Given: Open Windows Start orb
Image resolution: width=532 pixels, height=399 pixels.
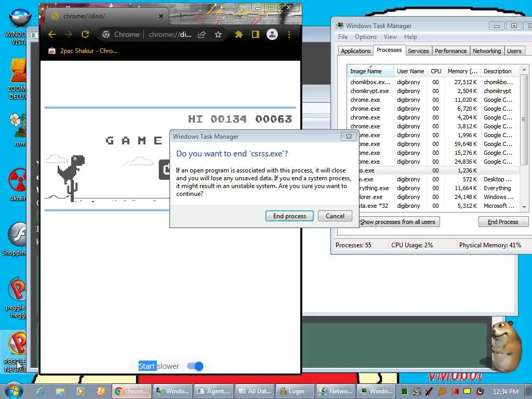Looking at the screenshot, I should tap(14, 390).
